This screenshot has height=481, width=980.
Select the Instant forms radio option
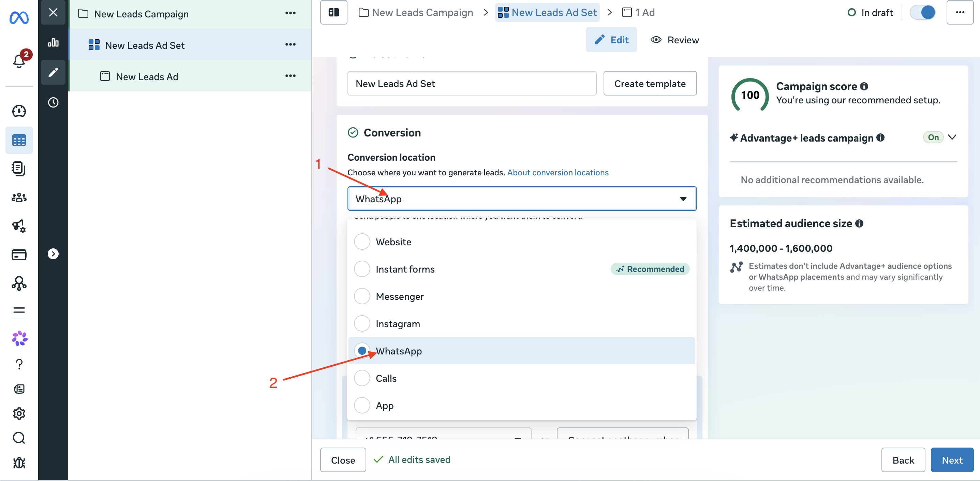click(362, 269)
